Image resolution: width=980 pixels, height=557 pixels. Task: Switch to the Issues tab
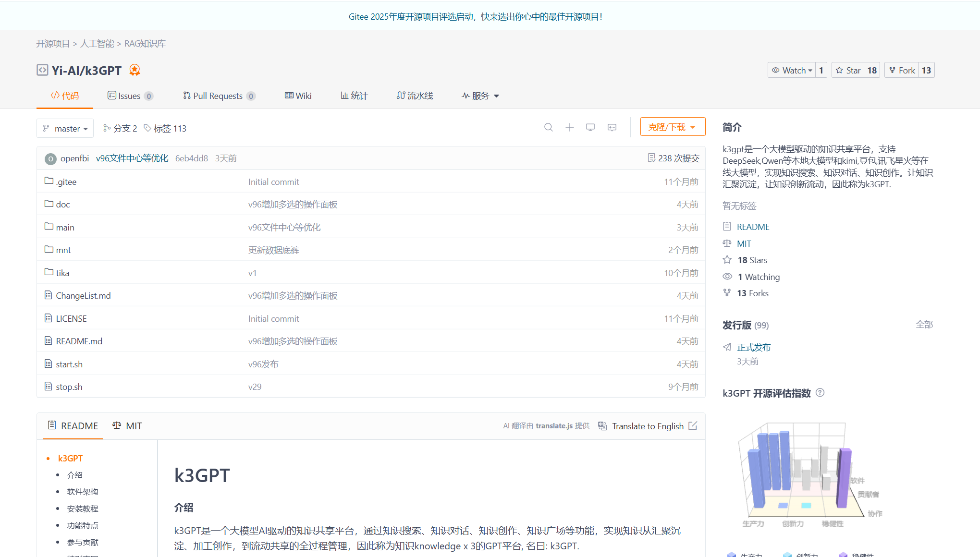tap(129, 96)
